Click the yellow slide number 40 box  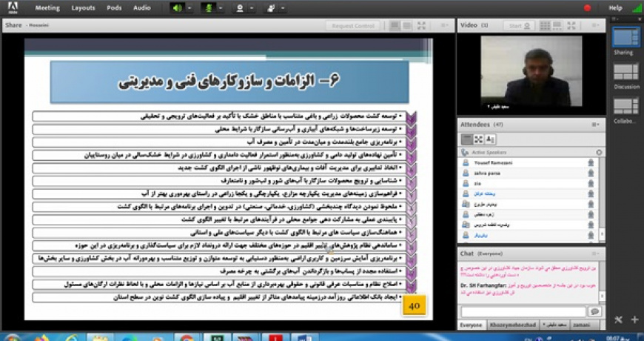(414, 305)
